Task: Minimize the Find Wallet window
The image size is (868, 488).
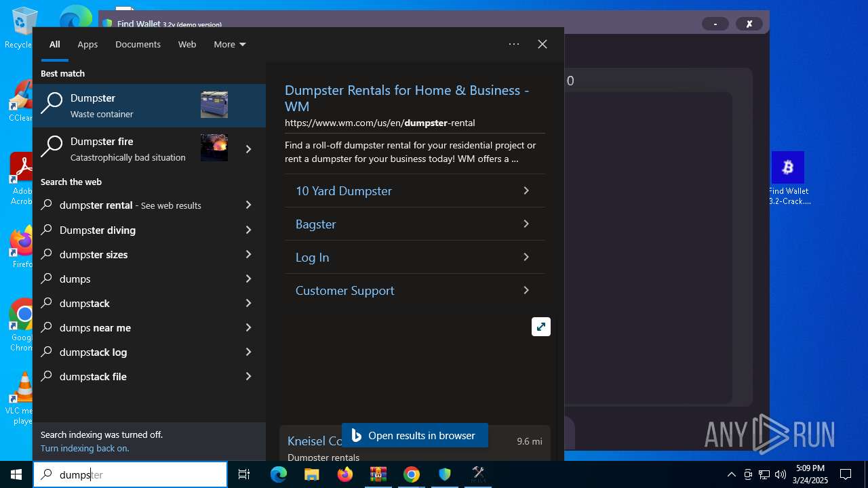Action: point(715,24)
